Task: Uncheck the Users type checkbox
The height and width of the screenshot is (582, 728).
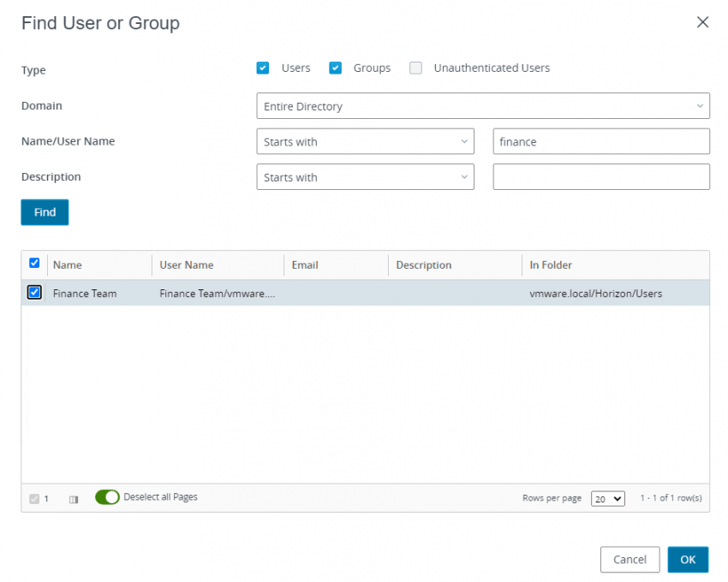Action: [263, 68]
